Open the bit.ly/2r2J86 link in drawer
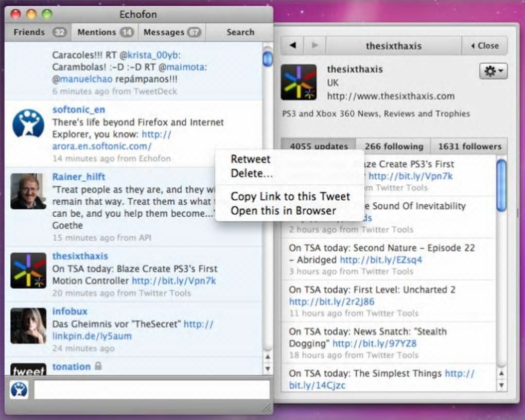Image resolution: width=525 pixels, height=420 pixels. tap(331, 302)
